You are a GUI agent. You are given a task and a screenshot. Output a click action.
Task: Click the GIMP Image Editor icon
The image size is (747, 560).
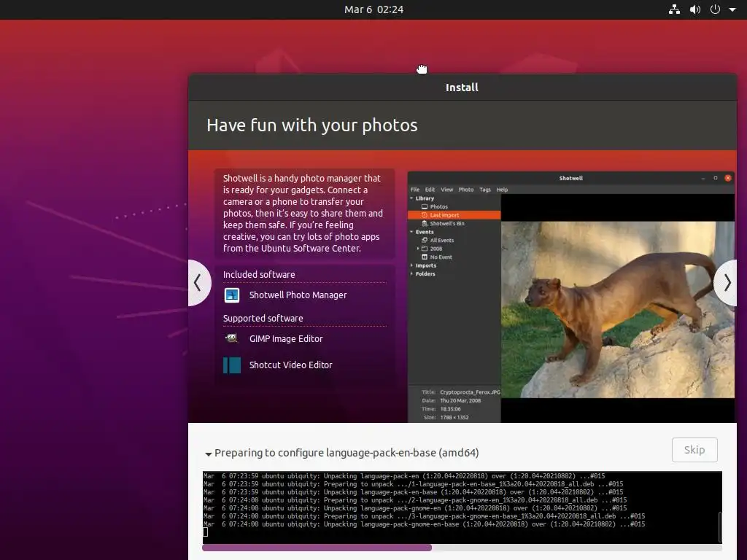pyautogui.click(x=232, y=338)
